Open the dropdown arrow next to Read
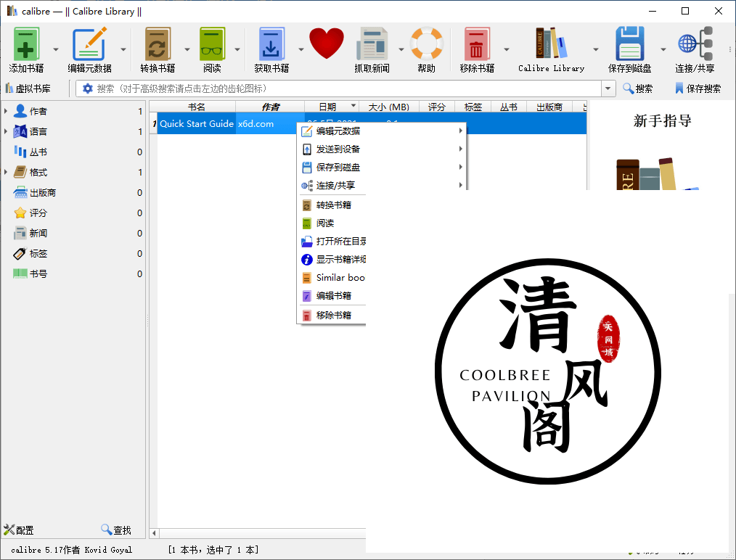The image size is (736, 560). pyautogui.click(x=237, y=49)
